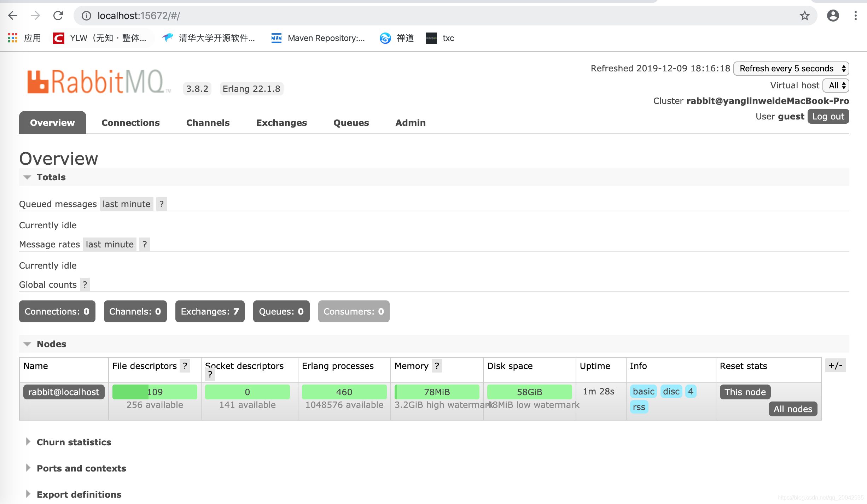This screenshot has height=504, width=867.
Task: Open Chrome three-dot menu
Action: click(856, 16)
